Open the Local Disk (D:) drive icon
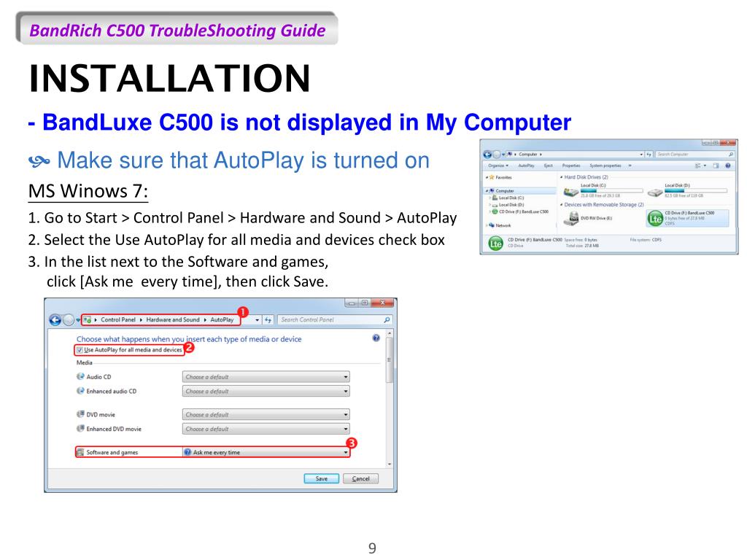This screenshot has height=560, width=747. point(655,192)
